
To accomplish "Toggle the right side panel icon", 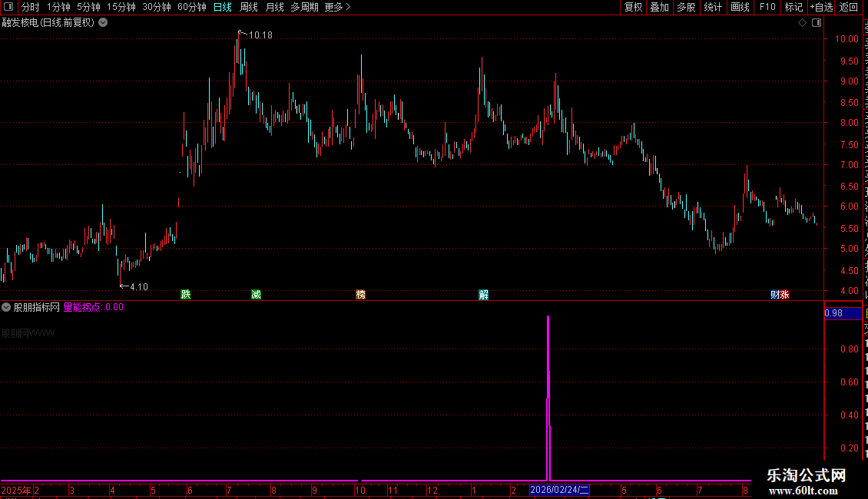I will [817, 23].
